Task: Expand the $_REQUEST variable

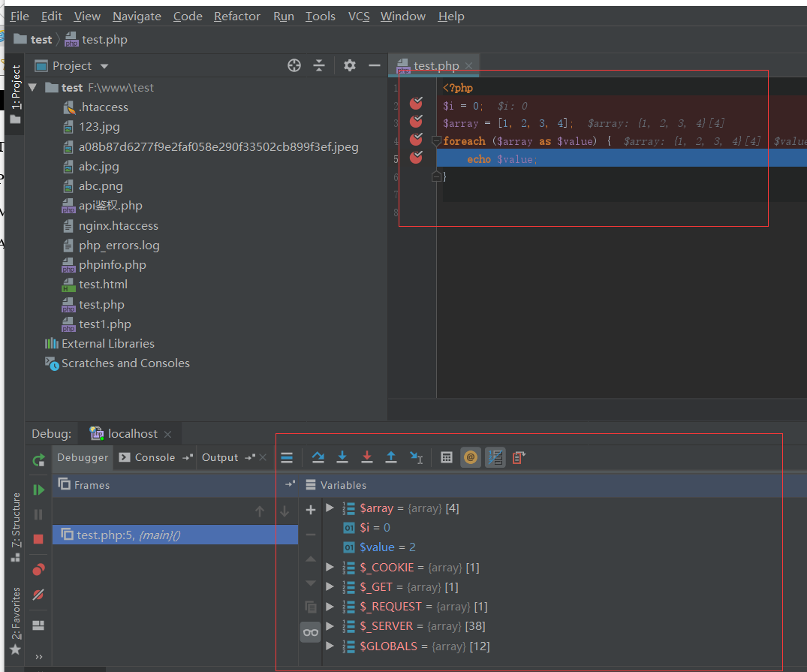Action: coord(330,606)
